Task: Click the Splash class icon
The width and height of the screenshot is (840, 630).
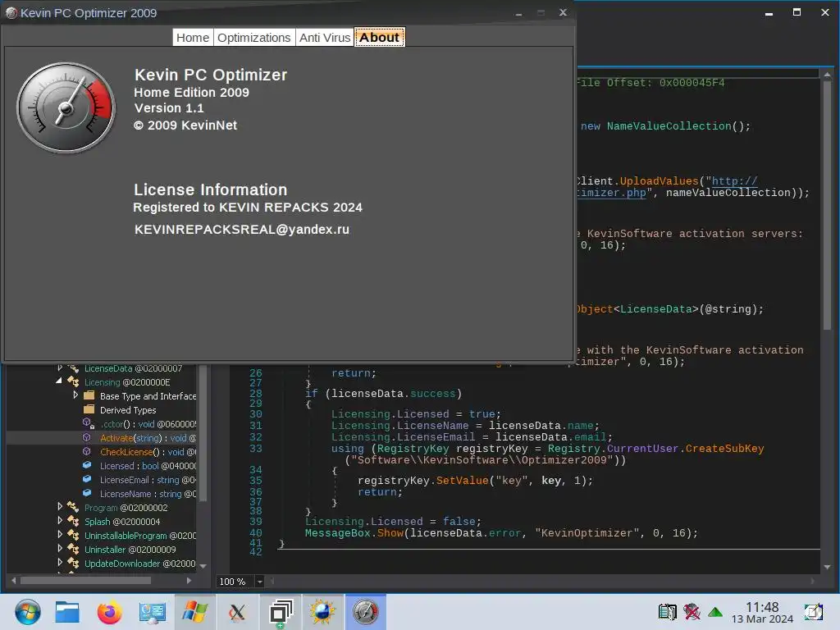Action: (x=73, y=521)
